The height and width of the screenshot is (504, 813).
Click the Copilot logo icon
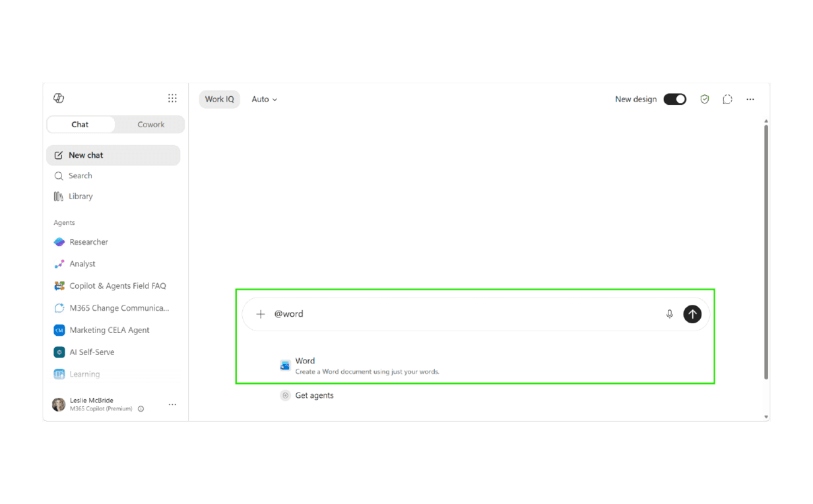(x=59, y=98)
